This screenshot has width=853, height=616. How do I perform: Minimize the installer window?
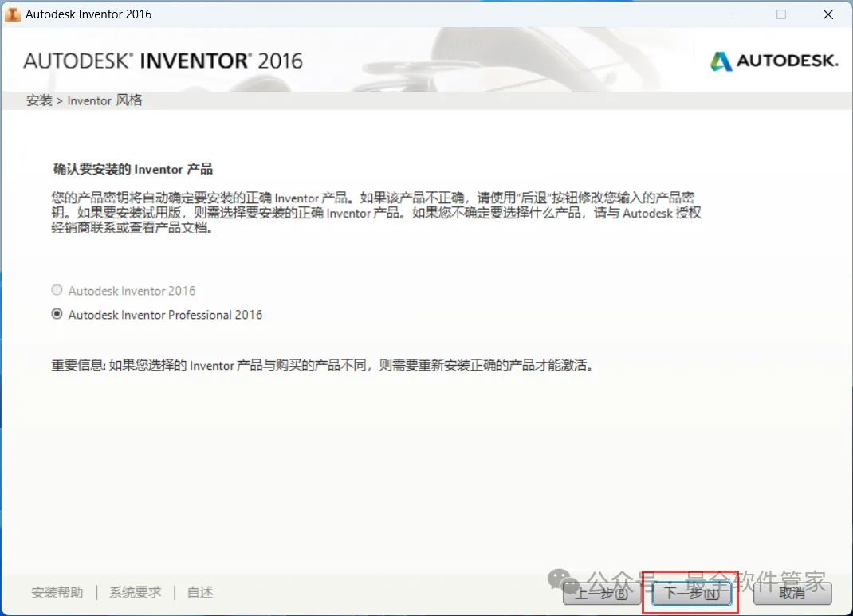(x=735, y=14)
